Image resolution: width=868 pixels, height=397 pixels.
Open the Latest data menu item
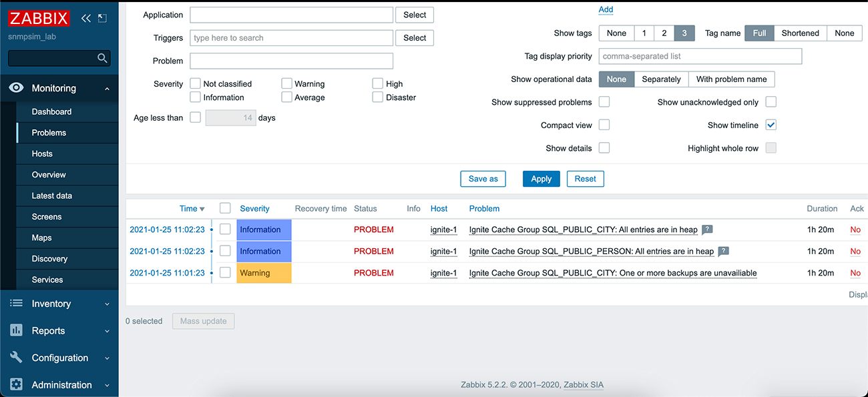coord(51,195)
